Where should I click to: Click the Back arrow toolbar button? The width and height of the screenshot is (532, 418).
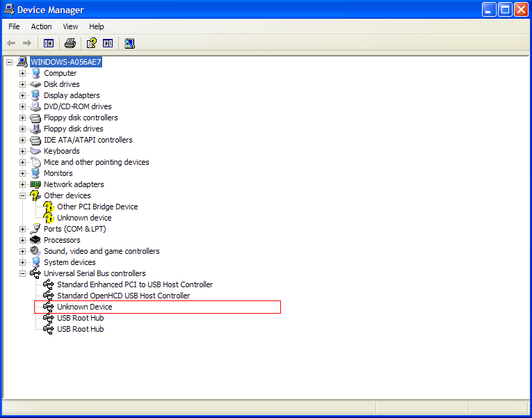click(12, 43)
